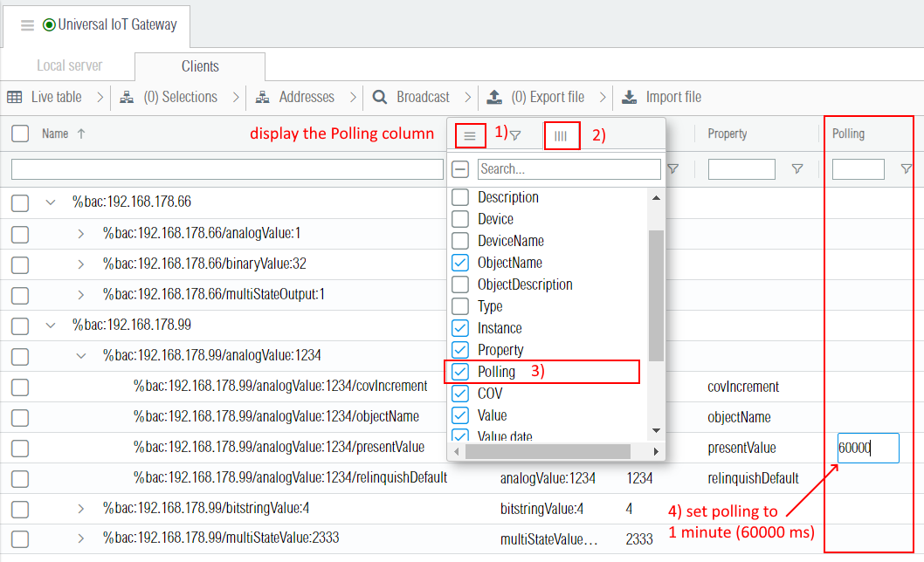
Task: Click the column Search input field
Action: click(569, 168)
